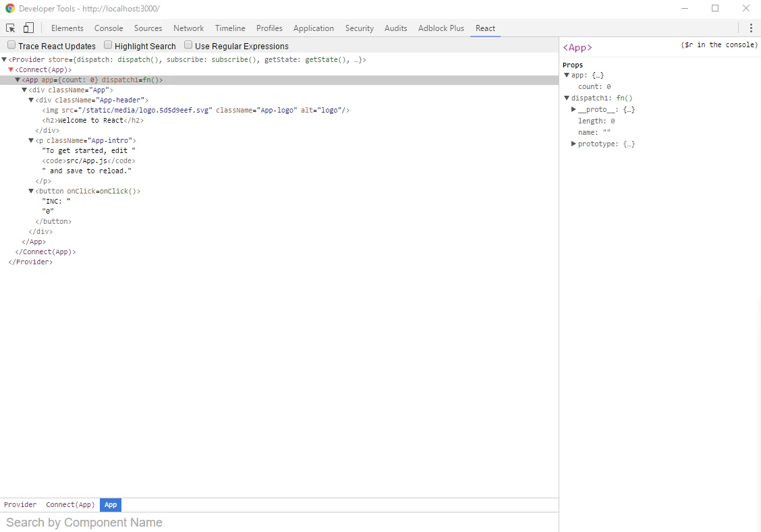Image resolution: width=761 pixels, height=532 pixels.
Task: Open the Audits tab
Action: [395, 28]
